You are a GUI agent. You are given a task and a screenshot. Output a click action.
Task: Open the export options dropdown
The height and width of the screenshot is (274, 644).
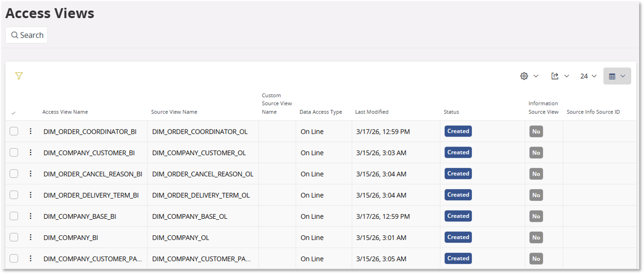pyautogui.click(x=560, y=76)
